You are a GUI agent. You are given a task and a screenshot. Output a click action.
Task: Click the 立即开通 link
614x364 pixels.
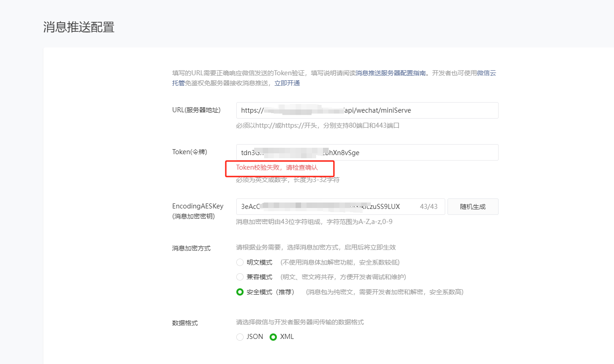[287, 83]
